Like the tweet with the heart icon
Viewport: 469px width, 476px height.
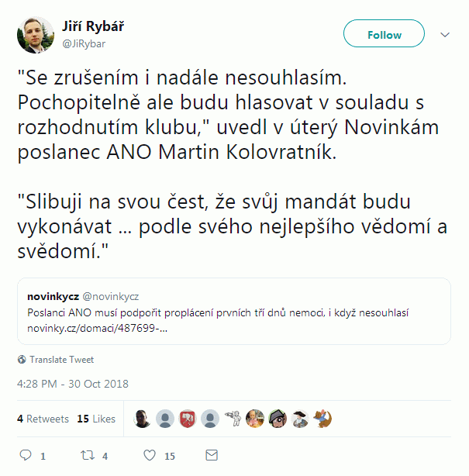(x=150, y=455)
